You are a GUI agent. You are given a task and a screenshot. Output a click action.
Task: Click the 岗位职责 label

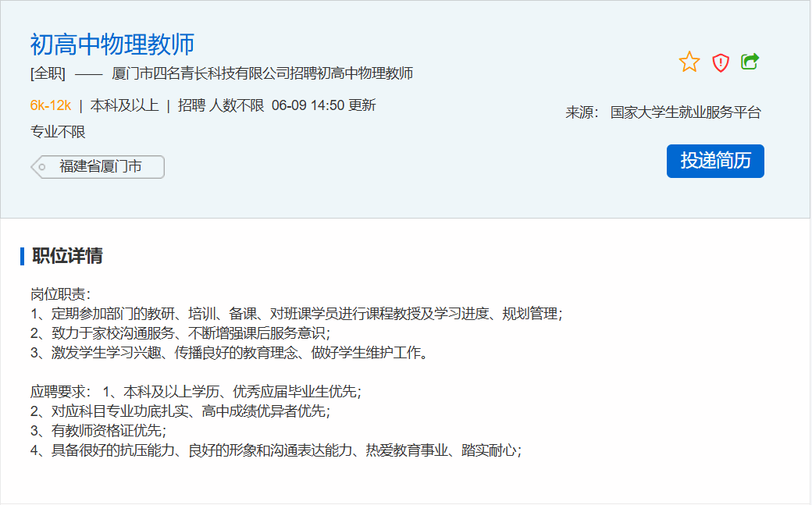pyautogui.click(x=61, y=294)
